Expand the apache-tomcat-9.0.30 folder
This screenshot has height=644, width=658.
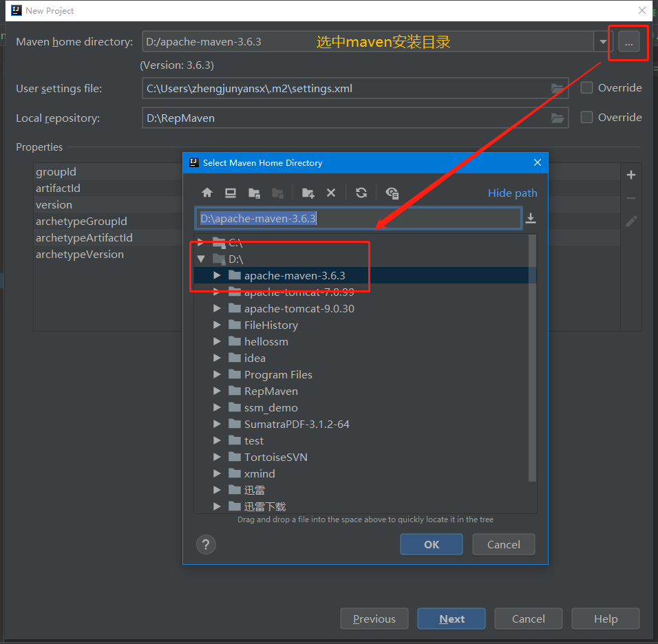click(x=217, y=308)
